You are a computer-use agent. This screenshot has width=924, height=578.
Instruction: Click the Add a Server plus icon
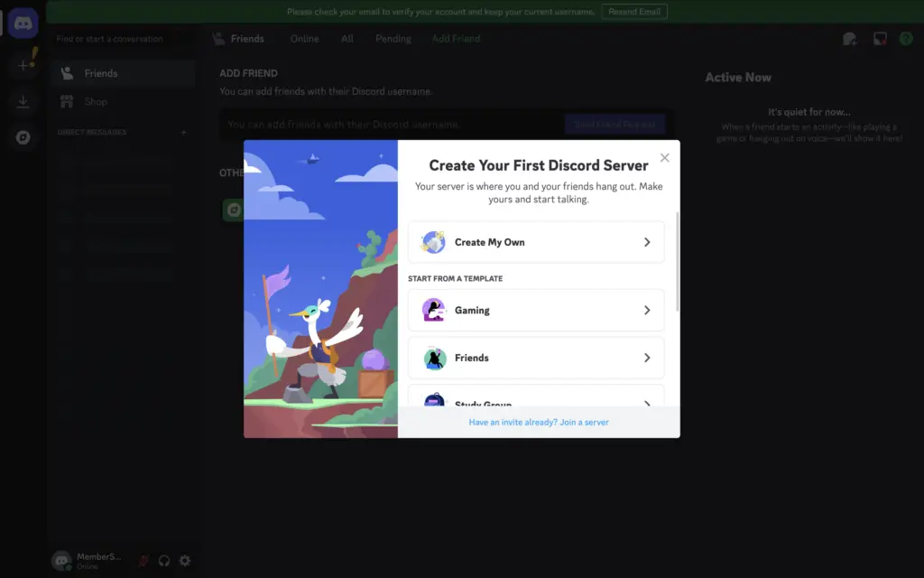point(23,65)
